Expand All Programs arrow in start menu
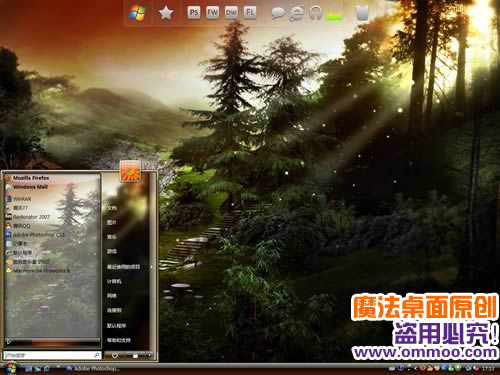This screenshot has height=375, width=500. pyautogui.click(x=9, y=342)
